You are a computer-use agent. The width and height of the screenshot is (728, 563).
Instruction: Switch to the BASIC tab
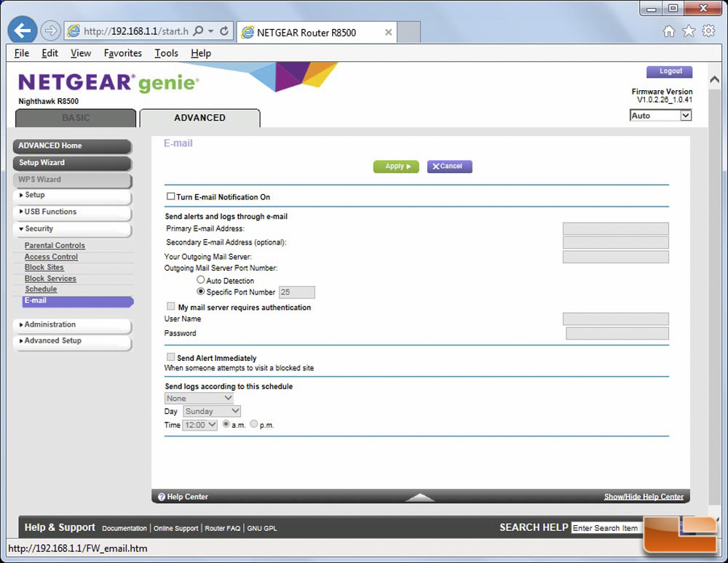pyautogui.click(x=76, y=118)
